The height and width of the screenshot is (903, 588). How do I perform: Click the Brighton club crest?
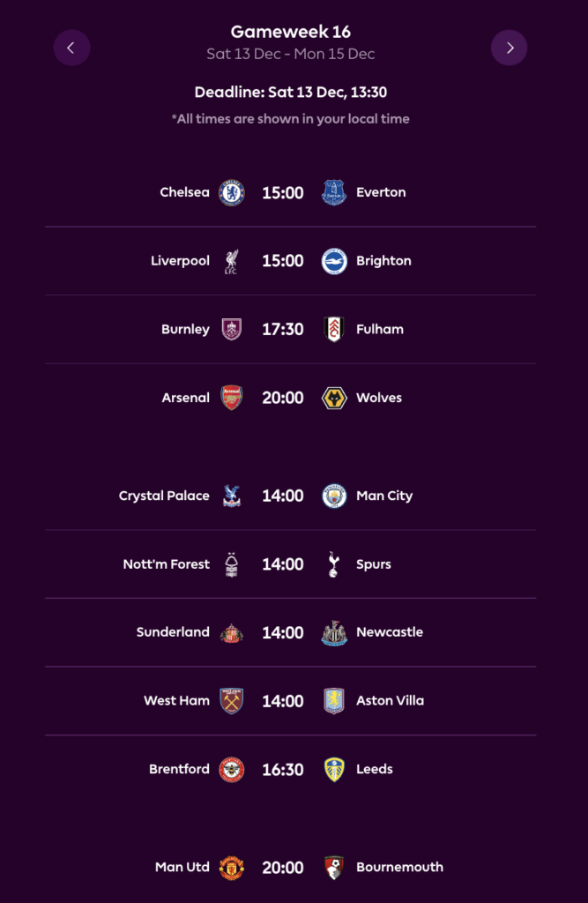pyautogui.click(x=334, y=261)
